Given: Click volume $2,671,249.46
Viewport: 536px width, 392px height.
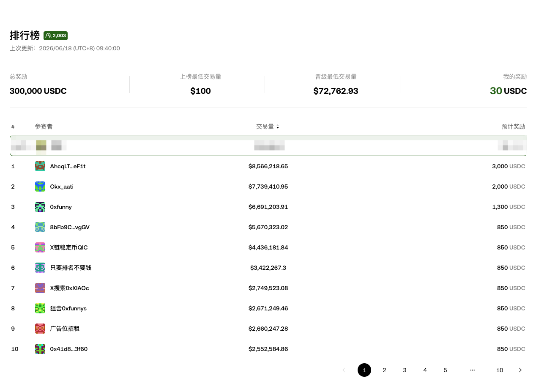Looking at the screenshot, I should (x=268, y=308).
